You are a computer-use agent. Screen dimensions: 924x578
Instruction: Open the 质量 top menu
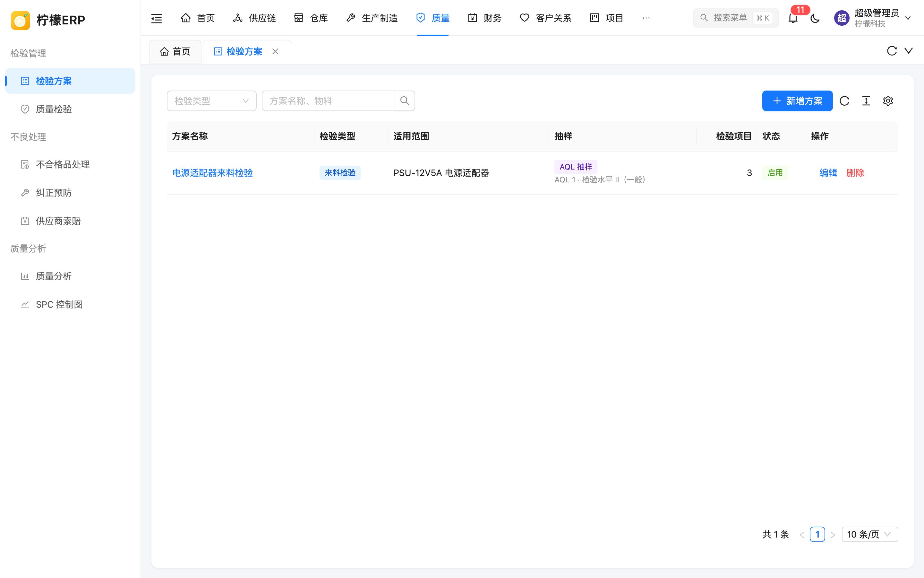[432, 18]
